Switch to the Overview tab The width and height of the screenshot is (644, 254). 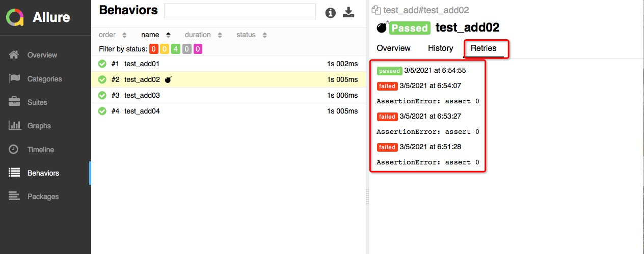pyautogui.click(x=393, y=48)
